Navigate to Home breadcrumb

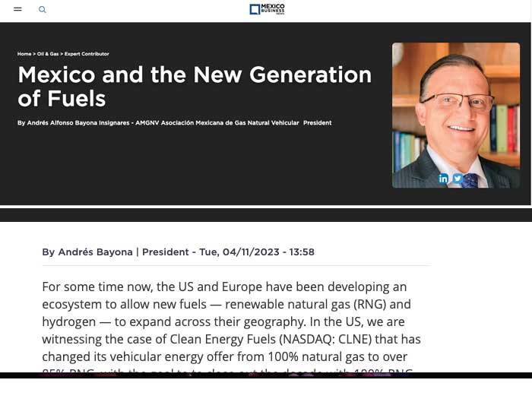24,54
